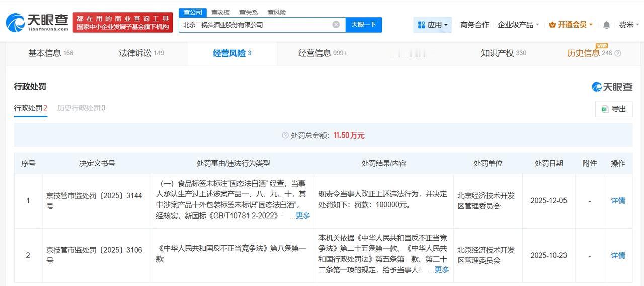
Task: Click the 天眼一下 search button
Action: click(364, 25)
